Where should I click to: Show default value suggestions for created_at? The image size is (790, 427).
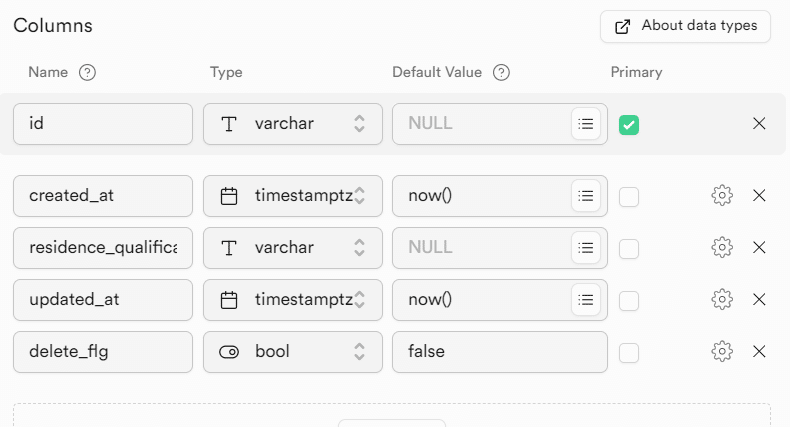tap(586, 196)
